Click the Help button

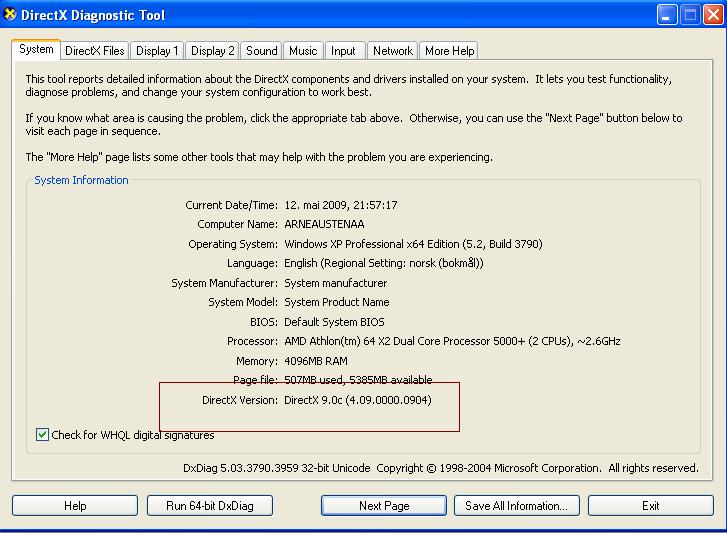tap(75, 506)
